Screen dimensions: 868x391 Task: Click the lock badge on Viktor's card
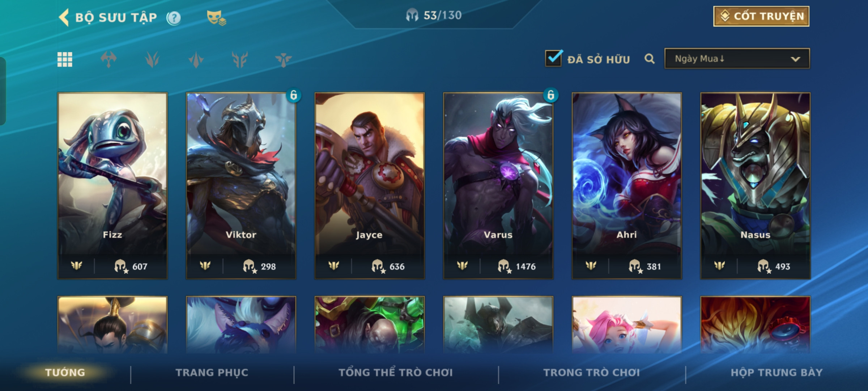[293, 95]
